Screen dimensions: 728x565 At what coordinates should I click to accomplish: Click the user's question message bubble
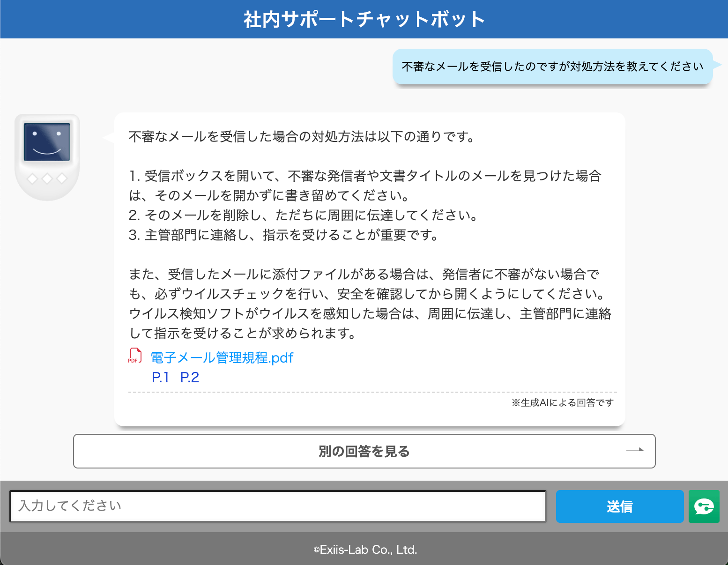[552, 67]
